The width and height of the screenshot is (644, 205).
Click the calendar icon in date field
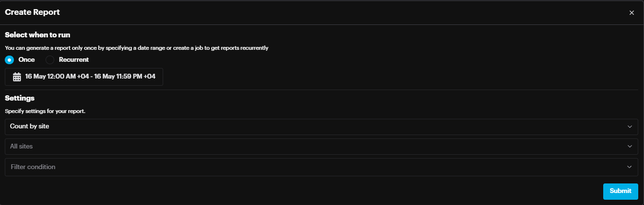17,77
